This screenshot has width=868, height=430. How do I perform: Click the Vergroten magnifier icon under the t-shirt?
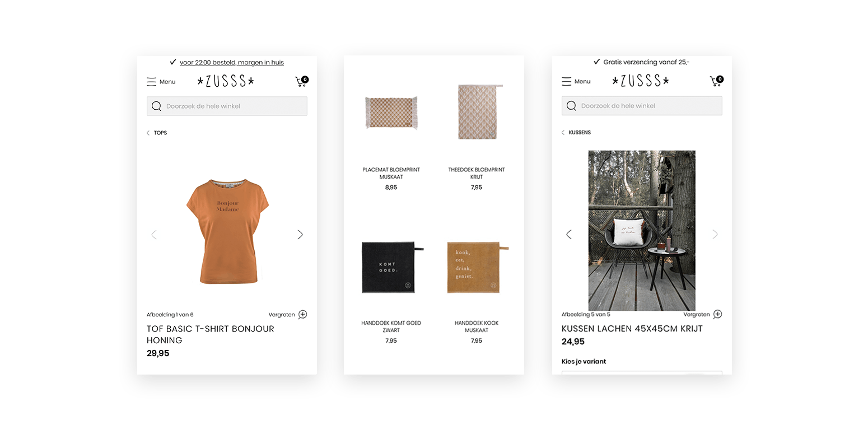point(302,315)
